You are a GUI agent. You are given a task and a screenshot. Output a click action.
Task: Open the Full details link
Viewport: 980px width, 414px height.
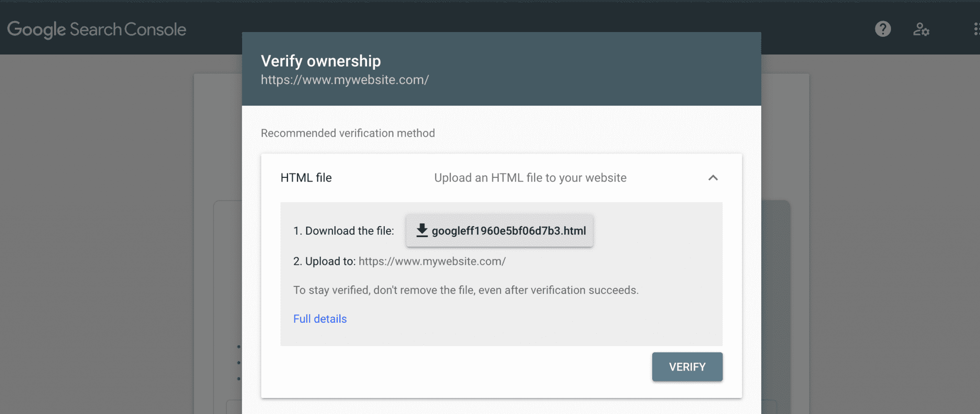320,318
